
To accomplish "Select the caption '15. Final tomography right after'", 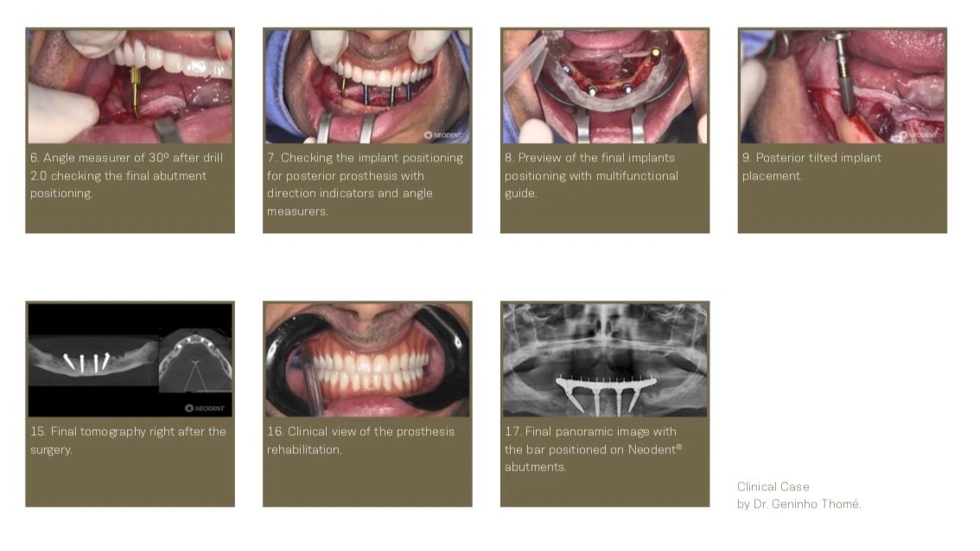I will 128,440.
